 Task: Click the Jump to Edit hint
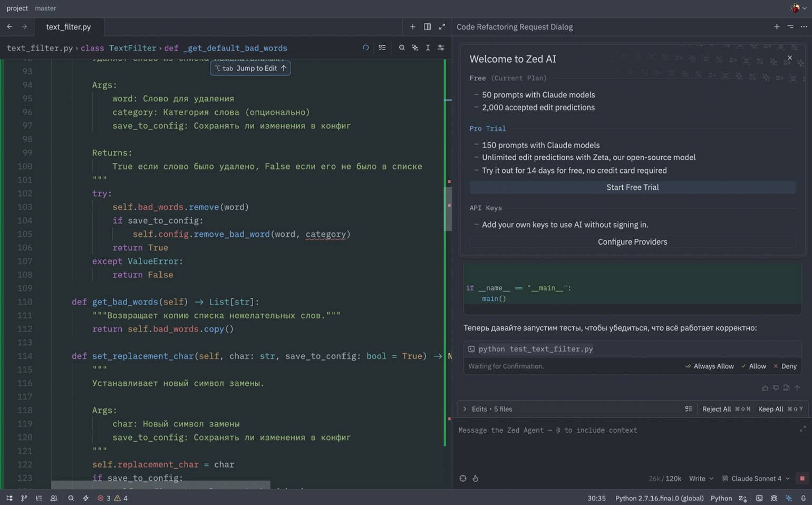250,68
